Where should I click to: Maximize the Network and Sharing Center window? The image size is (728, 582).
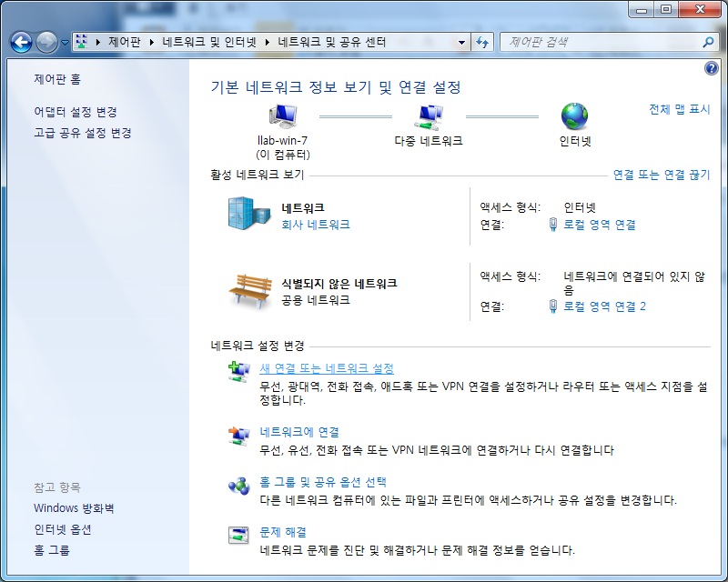tap(666, 9)
